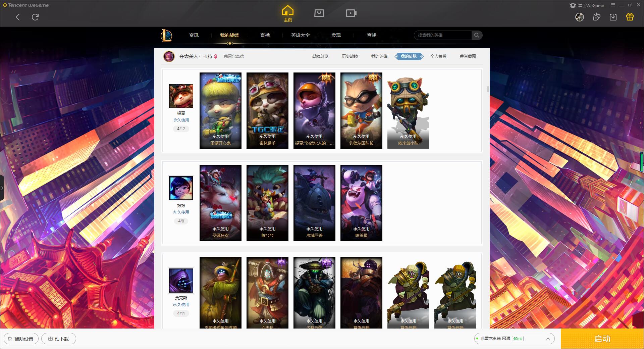Click the 弗雷尔卓德 server label by name
Screen dimensions: 644x349
point(234,56)
